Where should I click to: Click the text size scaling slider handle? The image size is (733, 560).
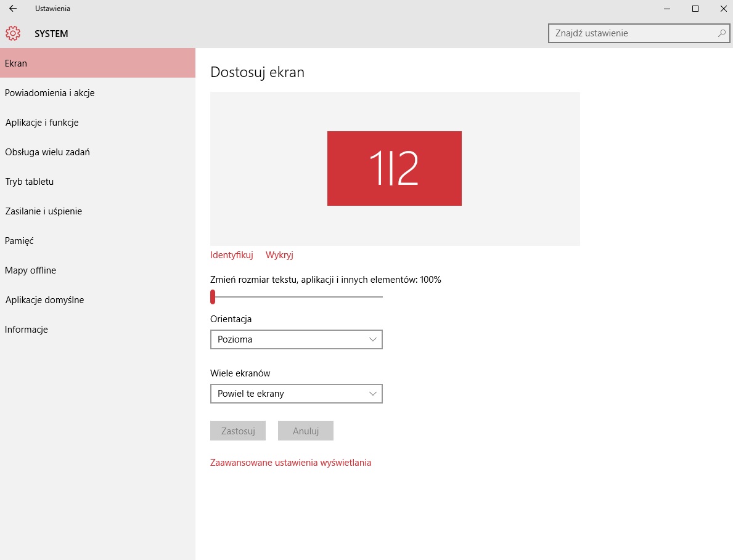pos(213,296)
